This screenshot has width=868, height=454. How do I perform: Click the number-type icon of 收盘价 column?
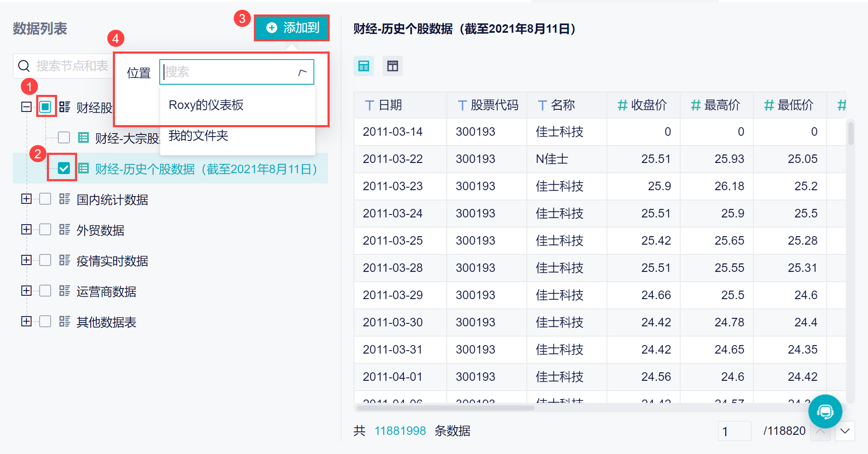click(x=623, y=106)
